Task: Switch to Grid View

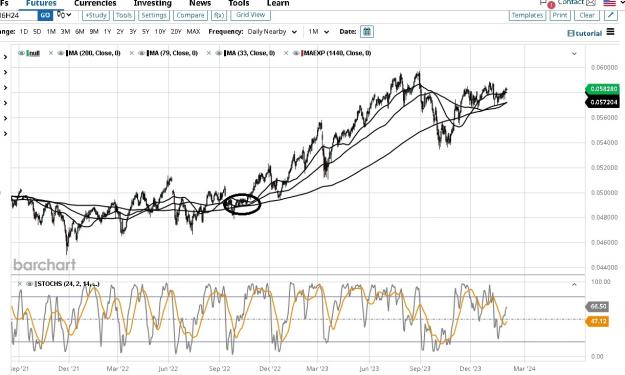Action: point(250,15)
